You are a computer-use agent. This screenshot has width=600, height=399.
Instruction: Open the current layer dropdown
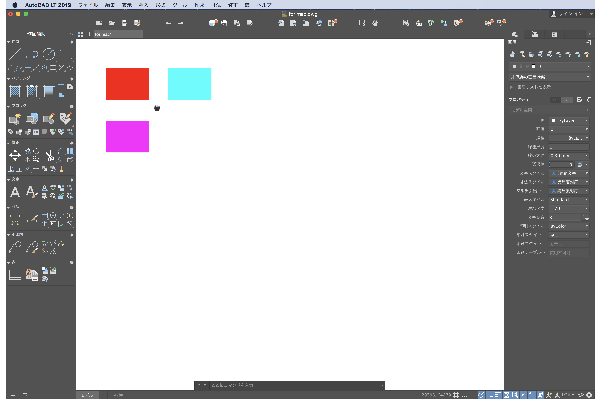550,67
